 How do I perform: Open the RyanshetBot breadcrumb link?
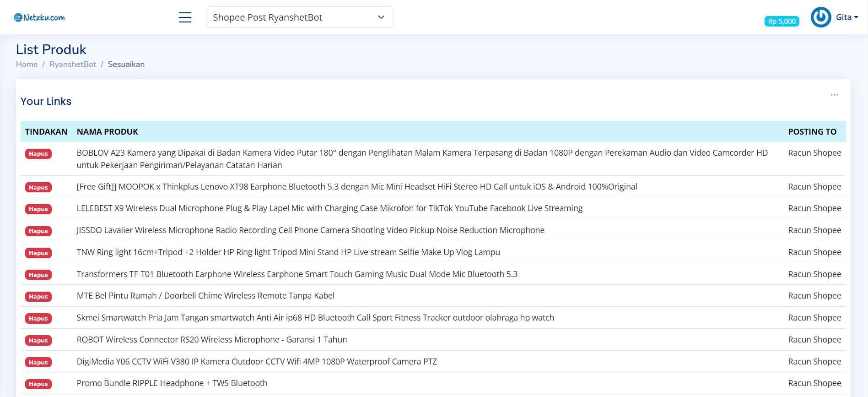click(73, 64)
